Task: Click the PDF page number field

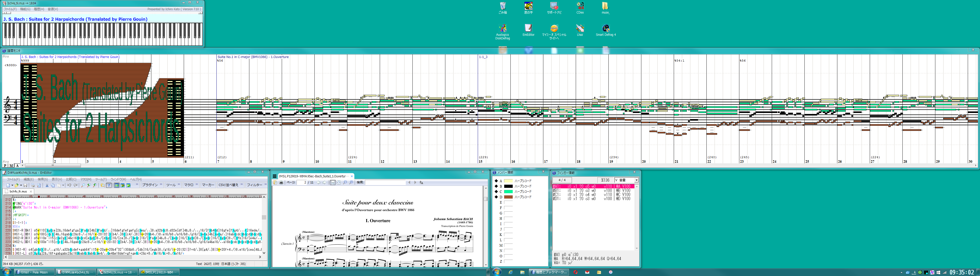Action: pyautogui.click(x=302, y=183)
